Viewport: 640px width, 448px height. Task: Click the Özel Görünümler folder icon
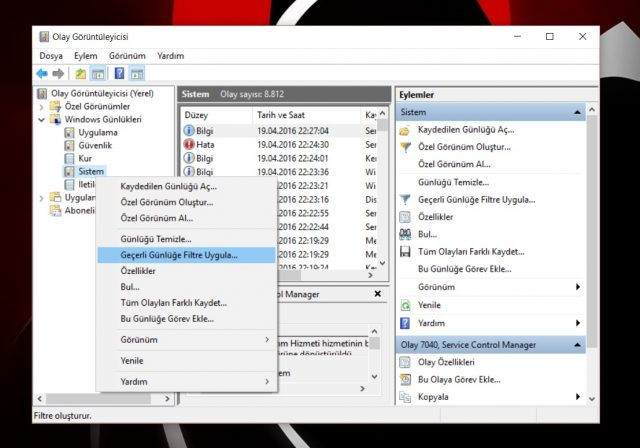pos(55,106)
